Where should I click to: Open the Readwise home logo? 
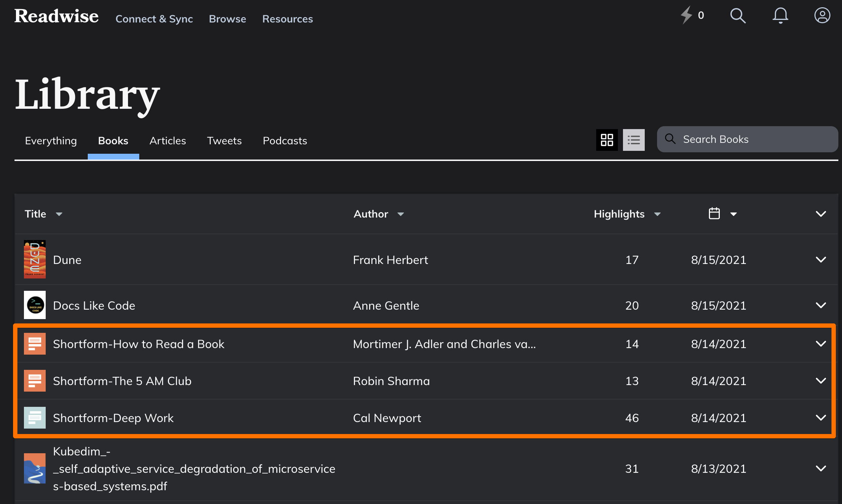[x=57, y=16]
